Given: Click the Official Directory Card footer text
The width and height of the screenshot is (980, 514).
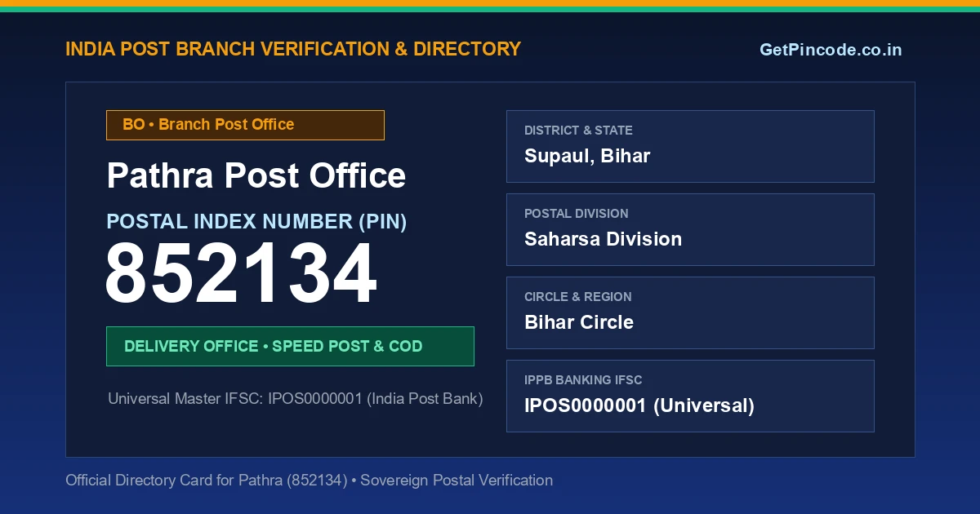Looking at the screenshot, I should tap(309, 481).
